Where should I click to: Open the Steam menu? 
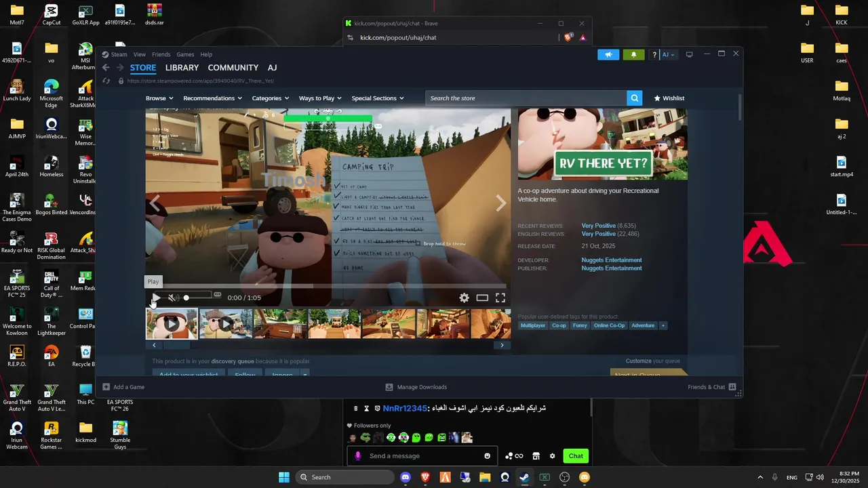(119, 54)
